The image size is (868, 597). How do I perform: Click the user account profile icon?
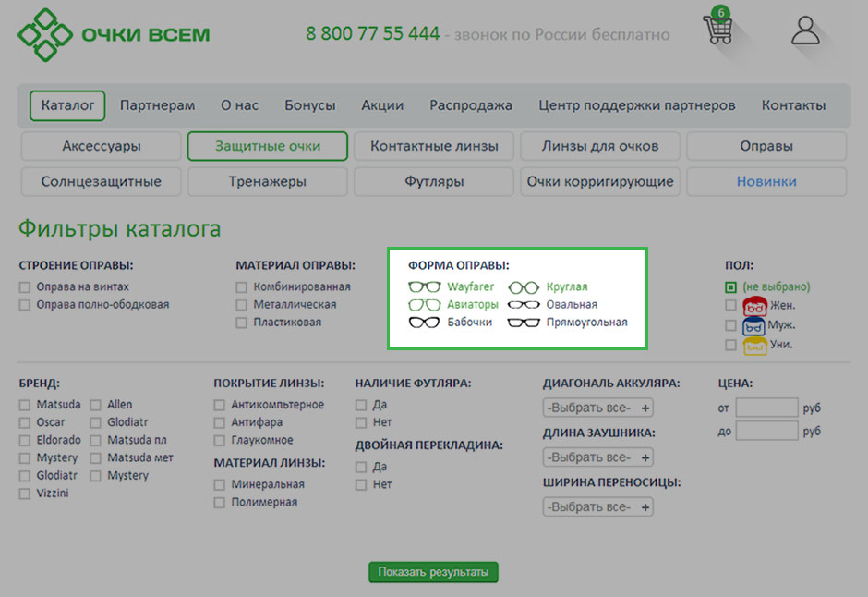(805, 30)
